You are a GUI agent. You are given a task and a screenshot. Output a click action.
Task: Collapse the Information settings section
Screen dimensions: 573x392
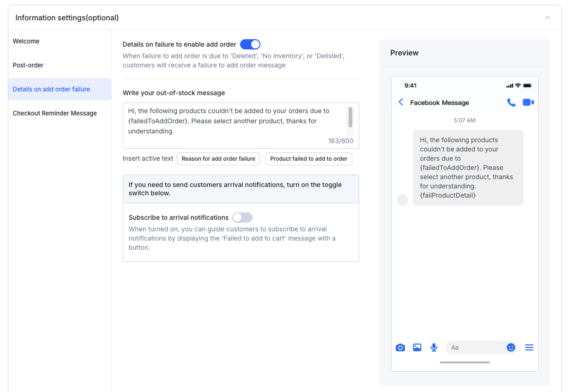tap(548, 18)
